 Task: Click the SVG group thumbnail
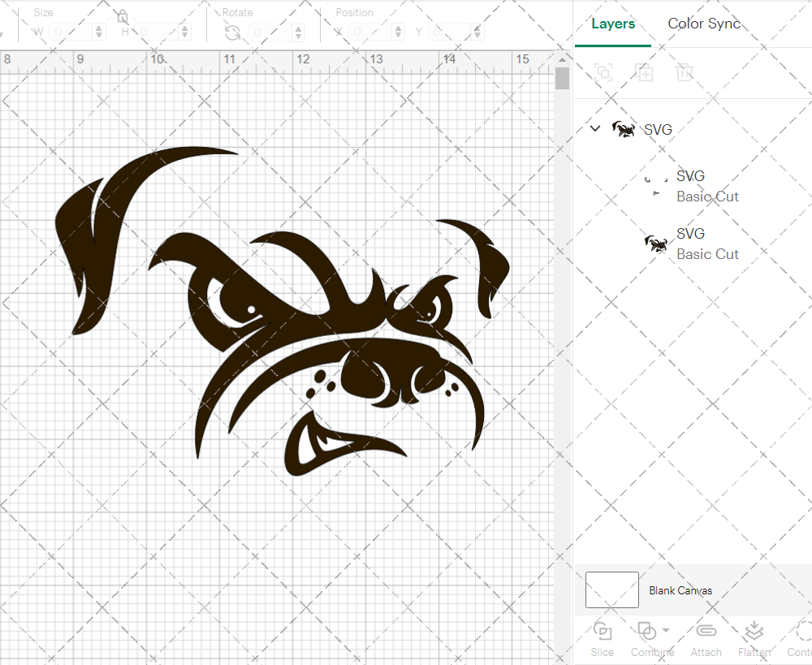click(624, 128)
